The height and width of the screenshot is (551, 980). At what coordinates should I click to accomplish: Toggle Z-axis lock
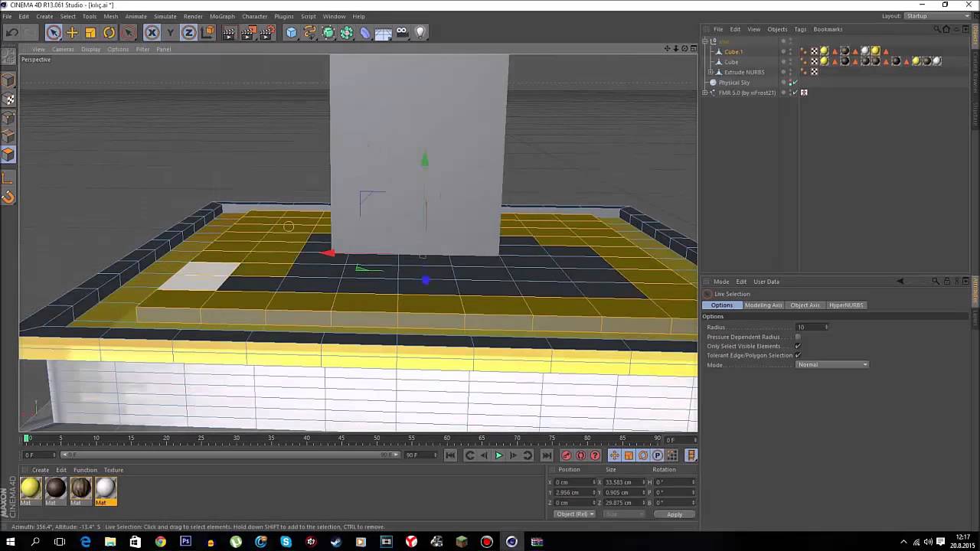(x=188, y=32)
